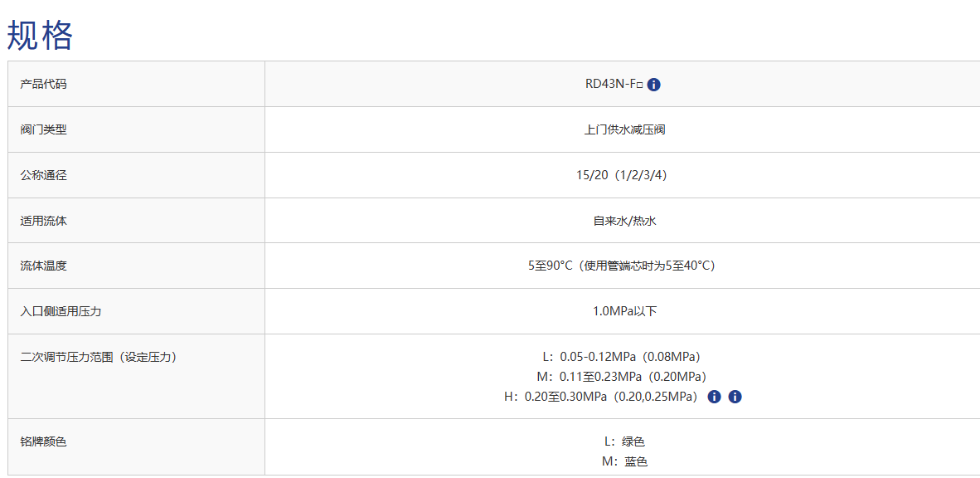
Task: Click the 适用流体 row label
Action: click(x=43, y=220)
